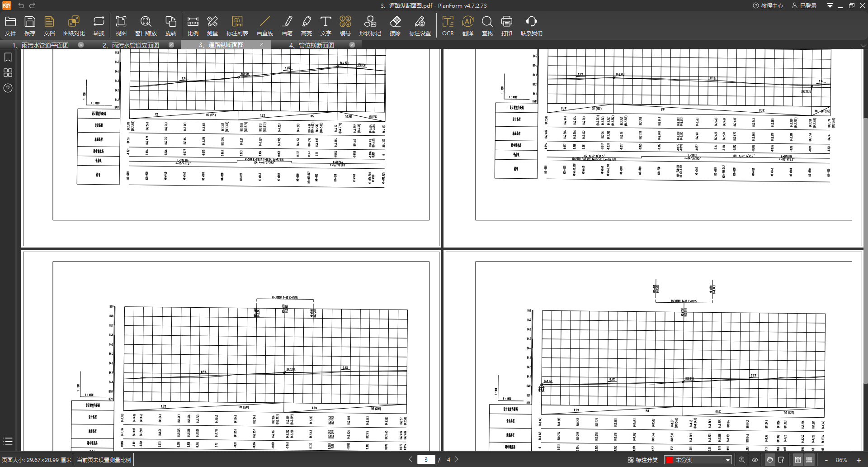The height and width of the screenshot is (467, 868).
Task: Switch to tab 4、管位横断面图
Action: [x=312, y=45]
